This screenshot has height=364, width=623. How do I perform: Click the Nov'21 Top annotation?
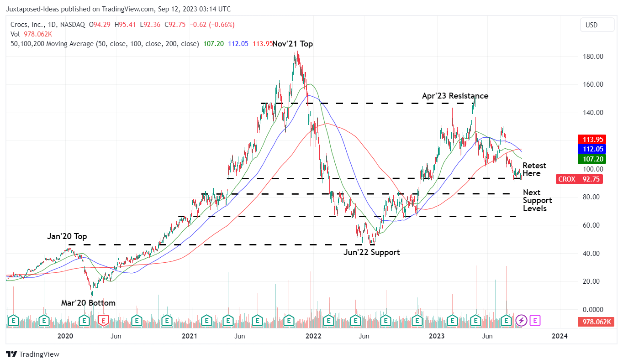coord(292,44)
